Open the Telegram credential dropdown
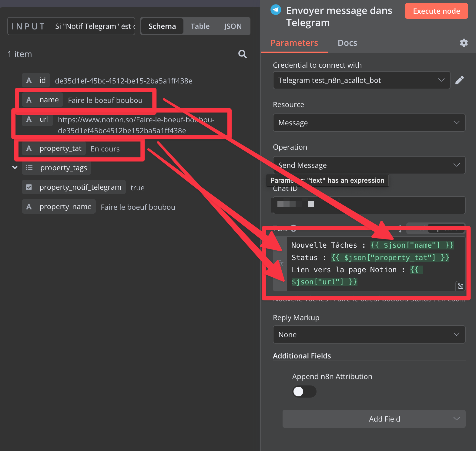The width and height of the screenshot is (476, 451). pyautogui.click(x=361, y=80)
